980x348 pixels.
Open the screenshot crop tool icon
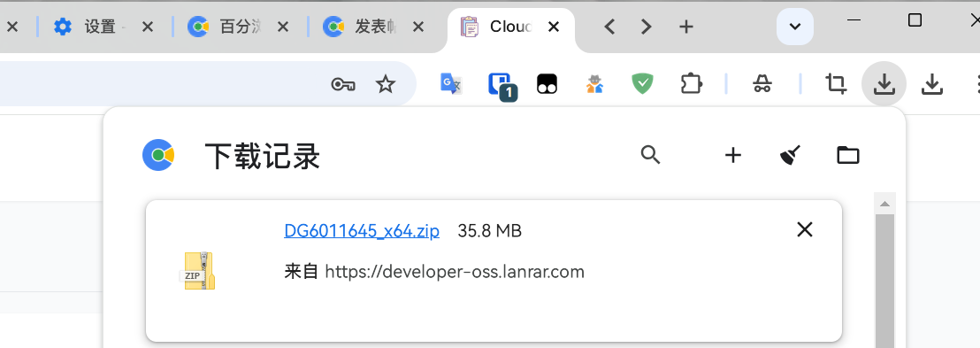pyautogui.click(x=836, y=84)
